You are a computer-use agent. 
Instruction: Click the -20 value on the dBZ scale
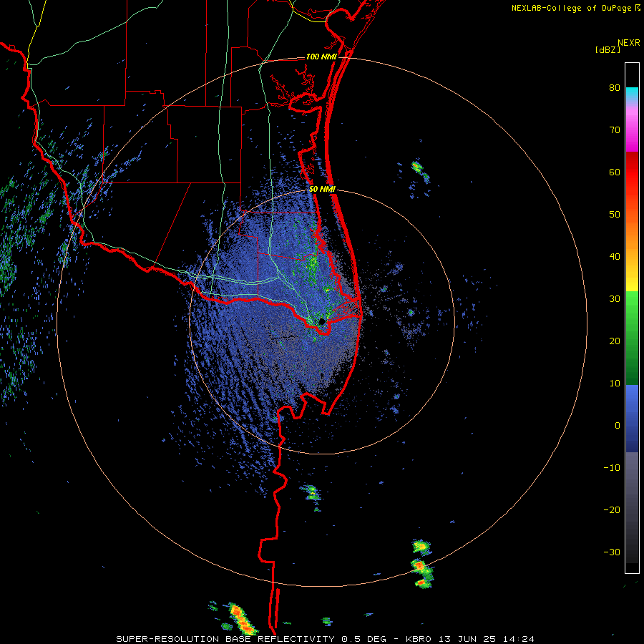(x=612, y=510)
